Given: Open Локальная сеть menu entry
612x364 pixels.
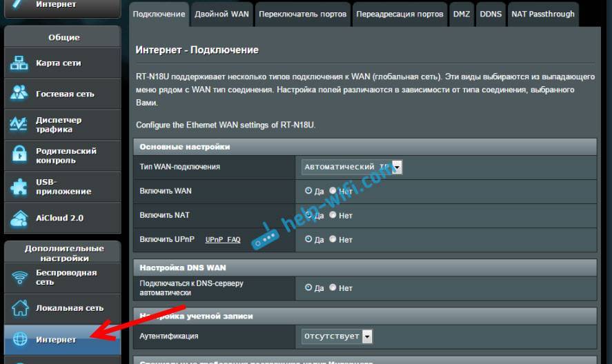Looking at the screenshot, I should (x=63, y=308).
